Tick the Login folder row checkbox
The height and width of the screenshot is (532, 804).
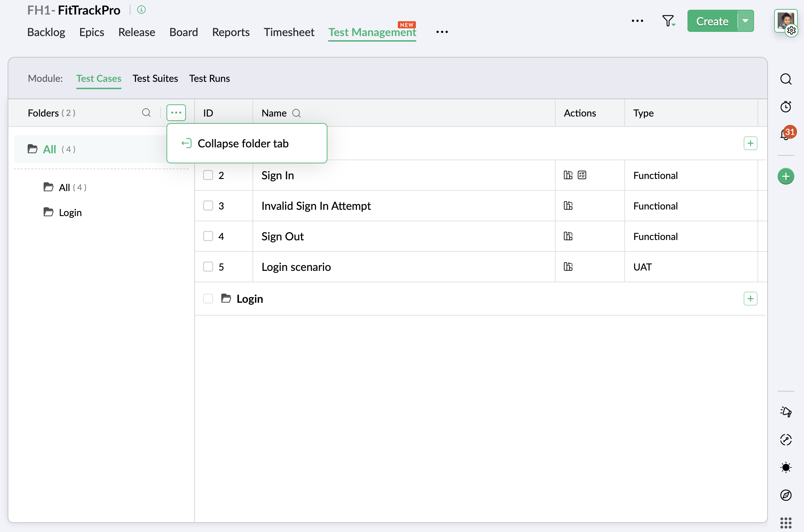(x=208, y=299)
